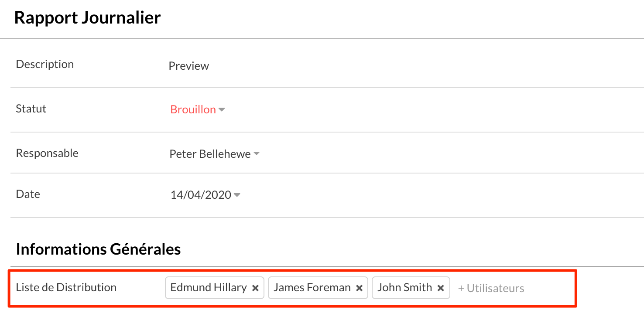644x320 pixels.
Task: Select the Date label
Action: tap(27, 194)
